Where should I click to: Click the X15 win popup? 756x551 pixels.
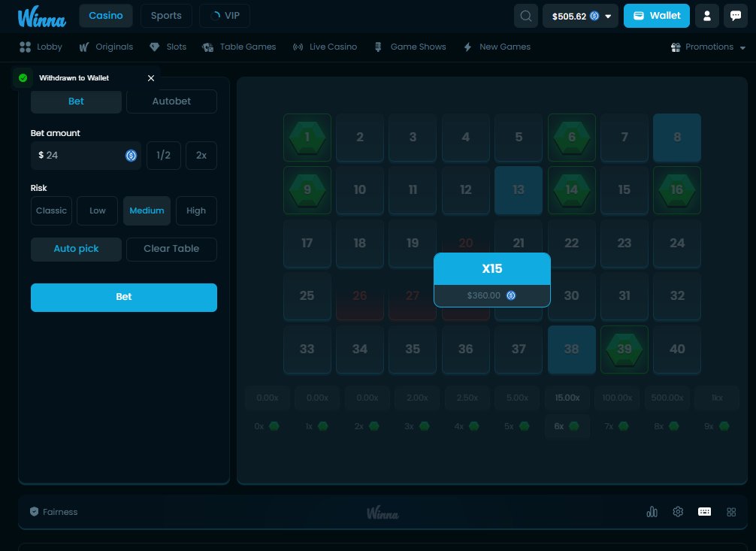[x=491, y=280]
